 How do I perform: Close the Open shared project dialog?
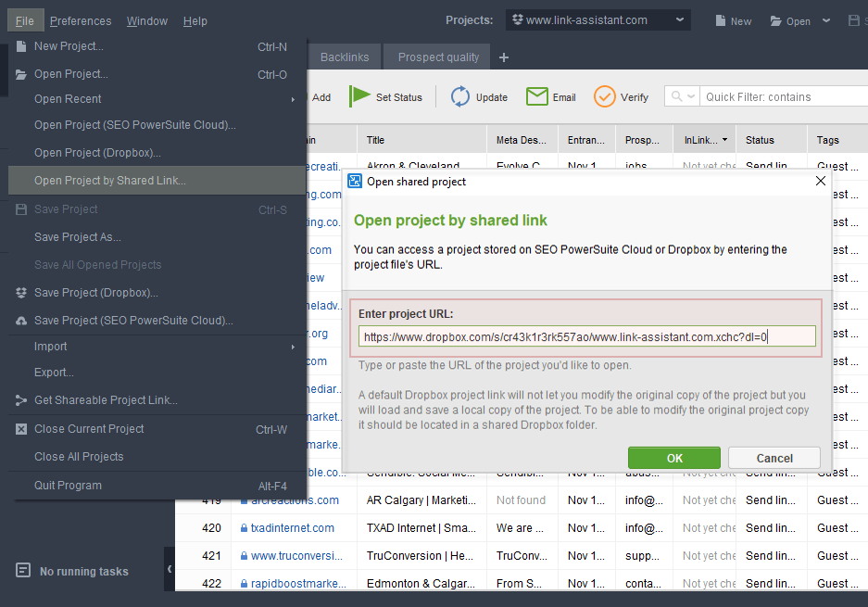point(821,181)
